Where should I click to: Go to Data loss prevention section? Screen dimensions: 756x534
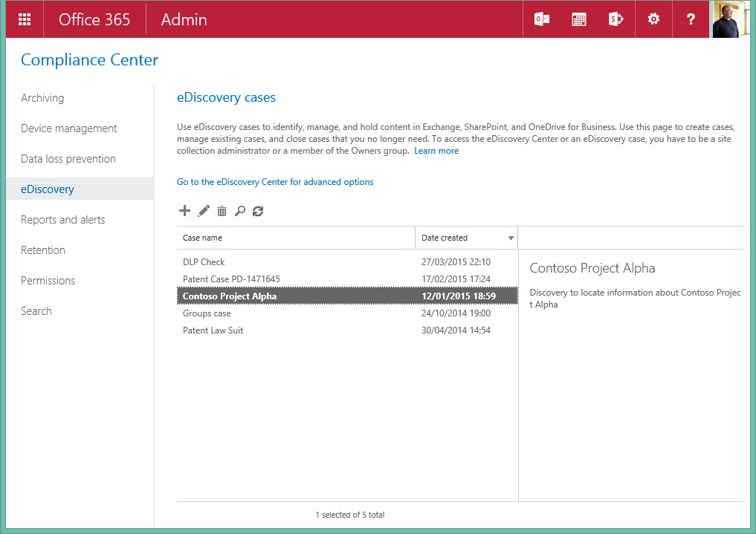pos(68,159)
